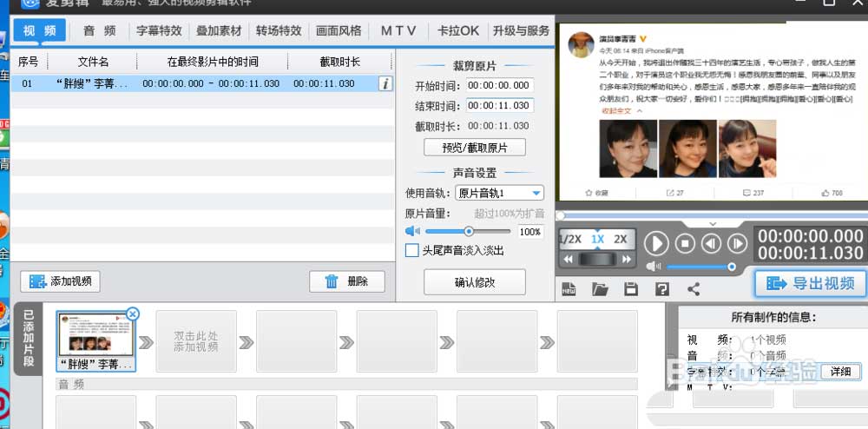
Task: Click the 删除 button
Action: tap(347, 281)
